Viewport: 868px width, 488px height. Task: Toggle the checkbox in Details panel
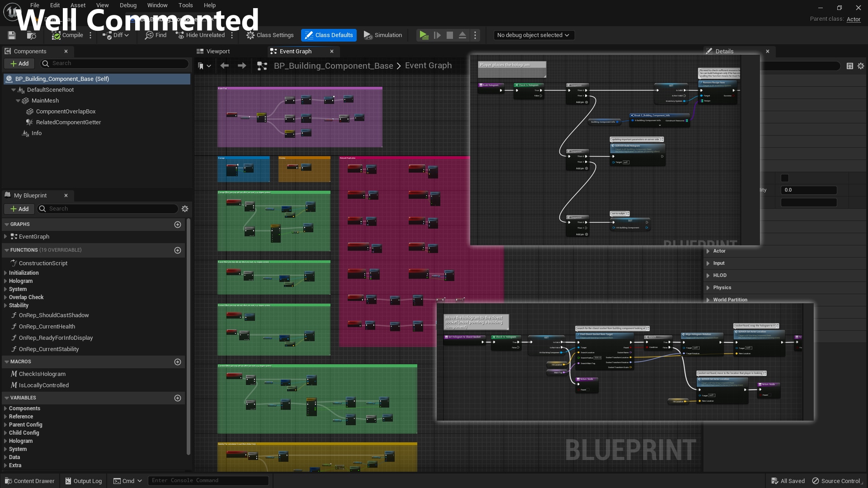785,178
